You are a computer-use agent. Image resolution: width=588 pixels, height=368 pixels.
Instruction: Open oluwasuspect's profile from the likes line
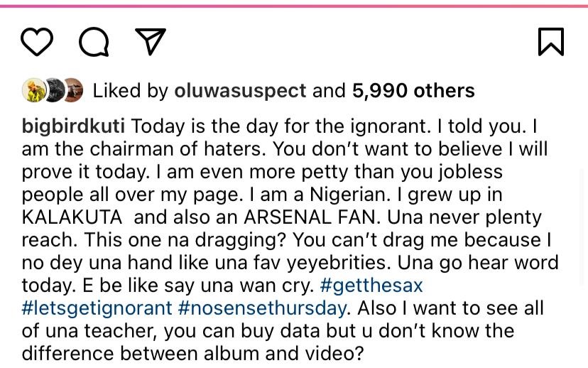click(240, 91)
